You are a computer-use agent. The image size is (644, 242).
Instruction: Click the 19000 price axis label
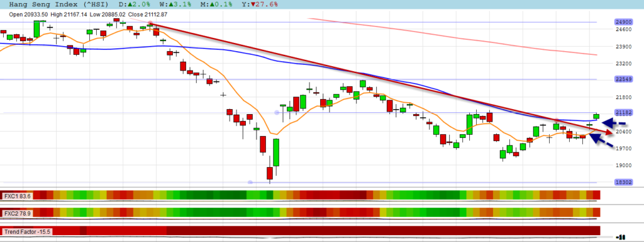623,166
